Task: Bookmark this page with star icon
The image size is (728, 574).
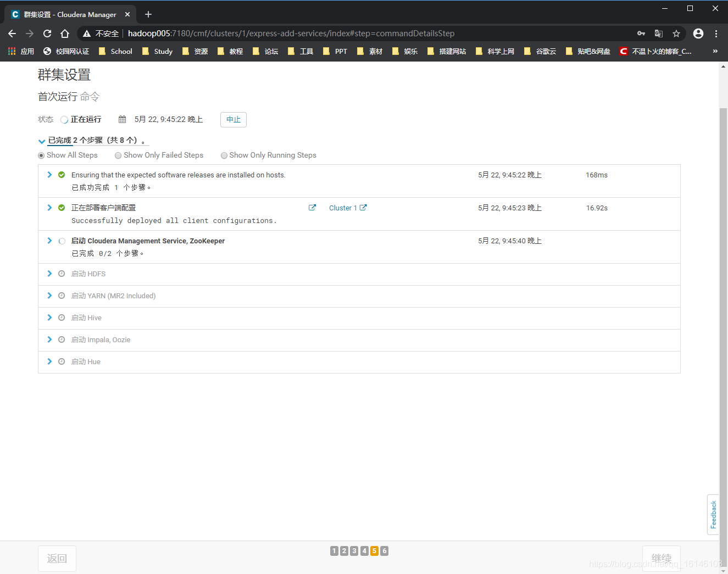Action: pyautogui.click(x=676, y=34)
